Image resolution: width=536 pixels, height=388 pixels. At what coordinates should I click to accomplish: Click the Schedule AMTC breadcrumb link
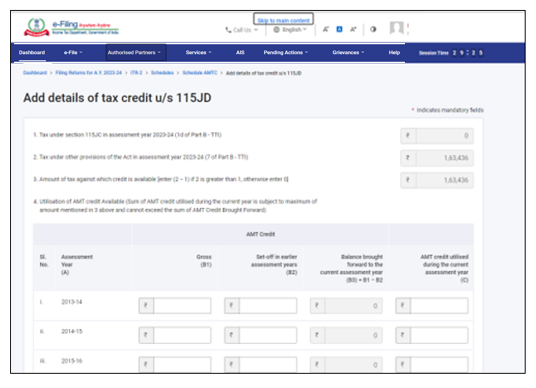(x=200, y=73)
